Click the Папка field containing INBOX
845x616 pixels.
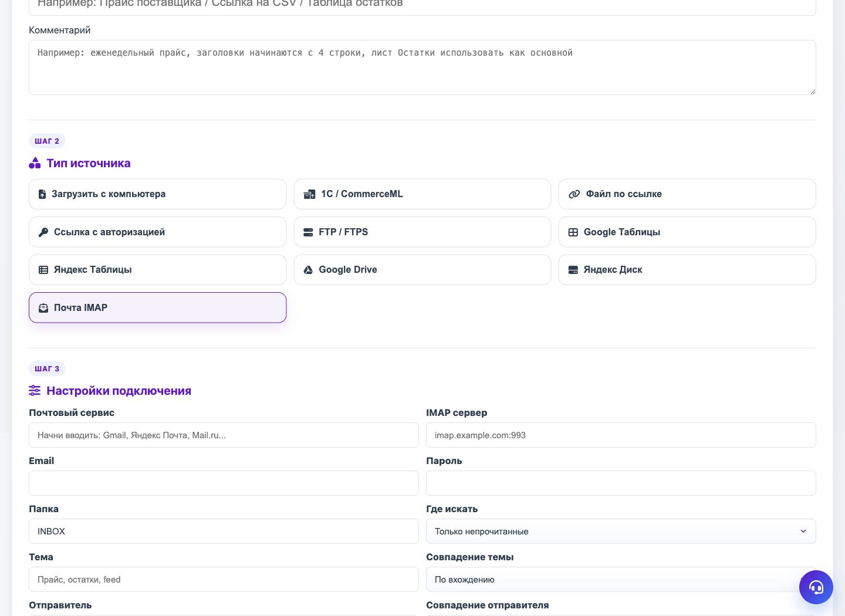pyautogui.click(x=224, y=532)
